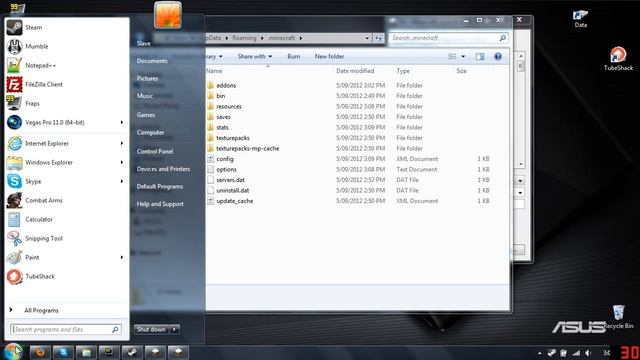The height and width of the screenshot is (360, 640).
Task: Open the Share with dropdown
Action: [255, 56]
